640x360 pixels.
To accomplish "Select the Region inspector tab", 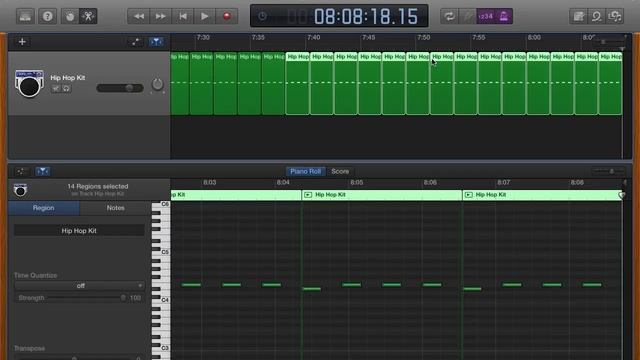I will click(x=44, y=208).
